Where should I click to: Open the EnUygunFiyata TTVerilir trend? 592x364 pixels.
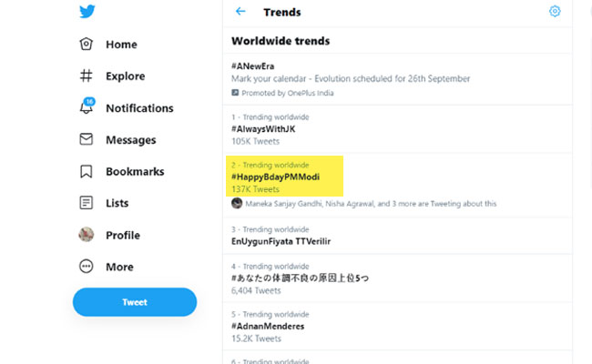tap(283, 241)
